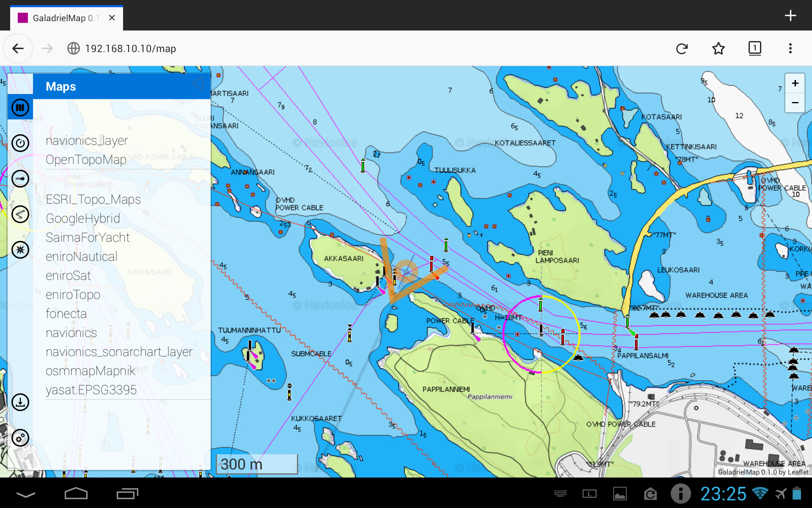This screenshot has height=508, width=812.
Task: Select GoogleHybrid from available maps
Action: pyautogui.click(x=83, y=218)
